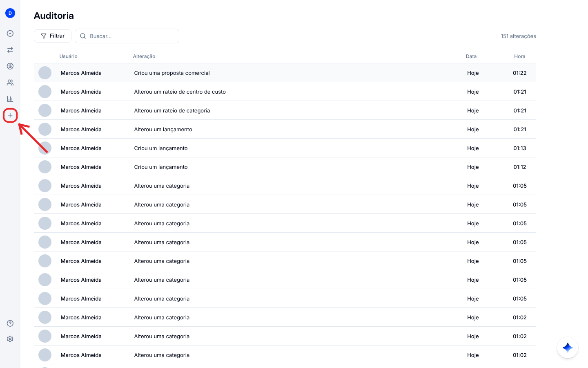Click the plus icon in the sidebar
Viewport: 588px width, 368px height.
[x=10, y=115]
